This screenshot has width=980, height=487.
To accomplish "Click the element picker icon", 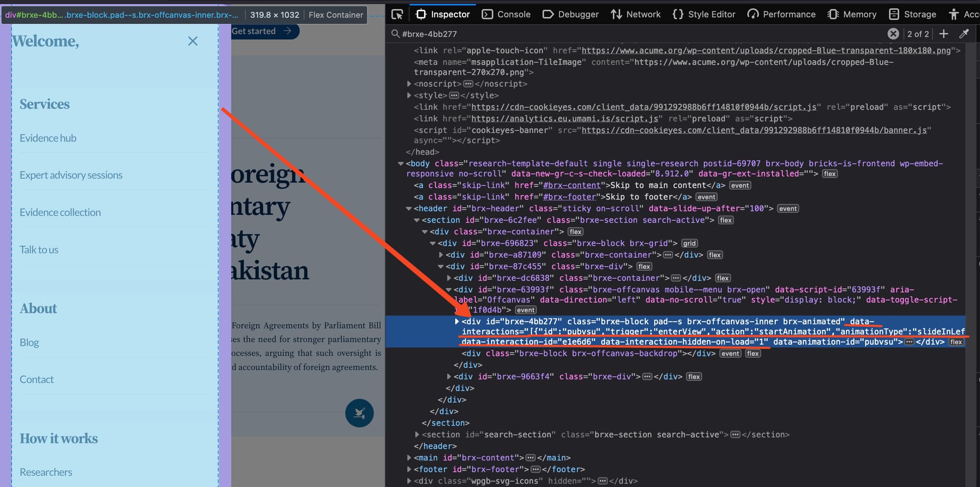I will (x=397, y=14).
